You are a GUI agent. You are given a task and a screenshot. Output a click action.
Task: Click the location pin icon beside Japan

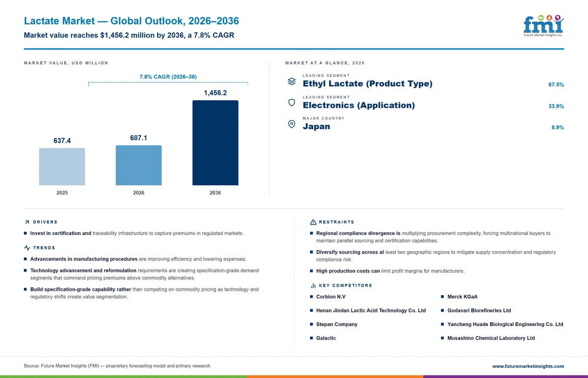click(292, 124)
